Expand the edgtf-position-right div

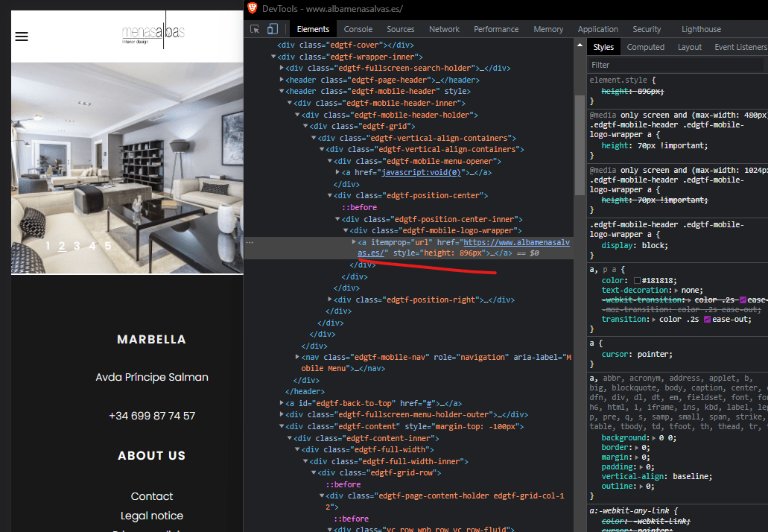pyautogui.click(x=330, y=300)
